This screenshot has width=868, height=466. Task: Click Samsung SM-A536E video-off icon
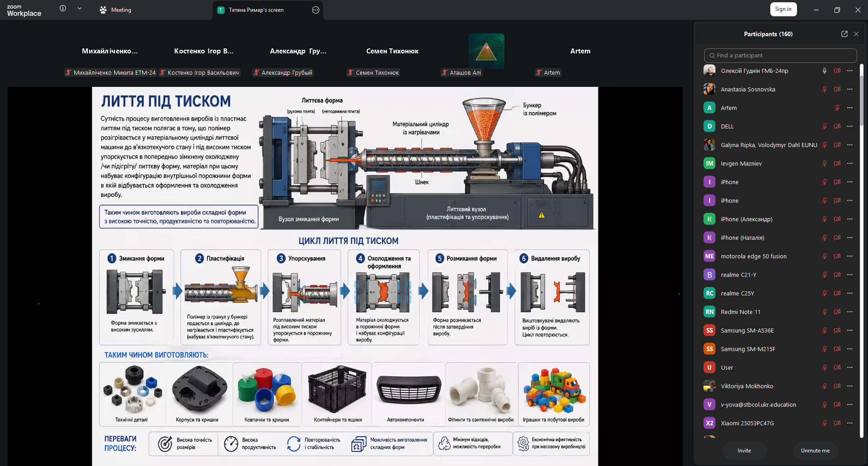[837, 330]
